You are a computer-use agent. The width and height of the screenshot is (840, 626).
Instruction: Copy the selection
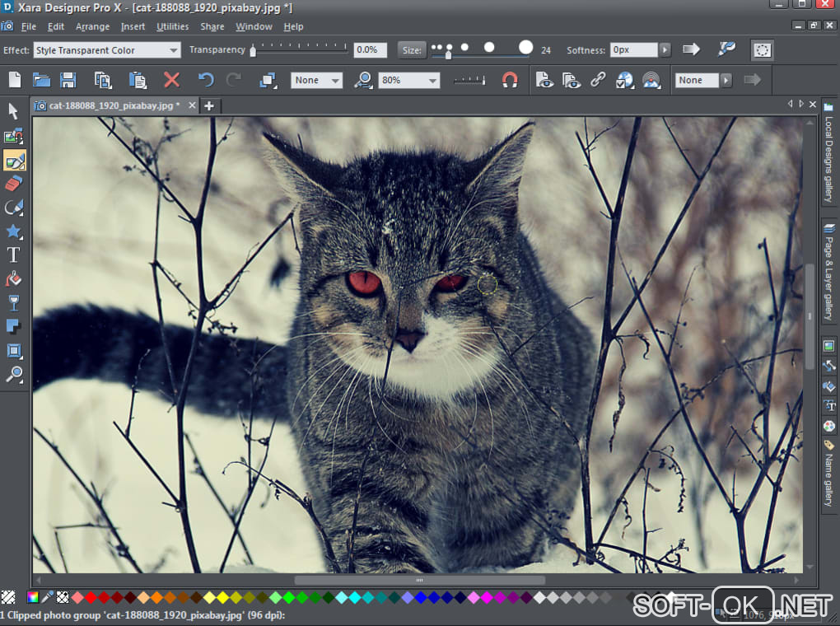pos(103,81)
